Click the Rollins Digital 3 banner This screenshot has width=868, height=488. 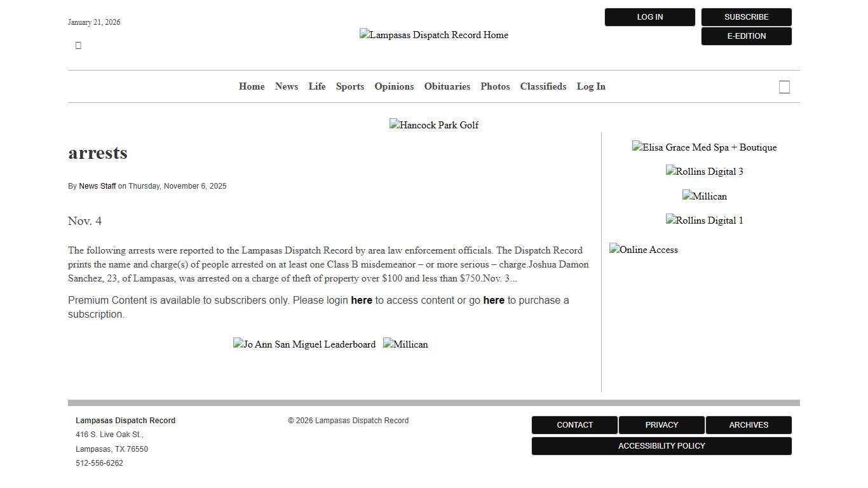pyautogui.click(x=704, y=171)
